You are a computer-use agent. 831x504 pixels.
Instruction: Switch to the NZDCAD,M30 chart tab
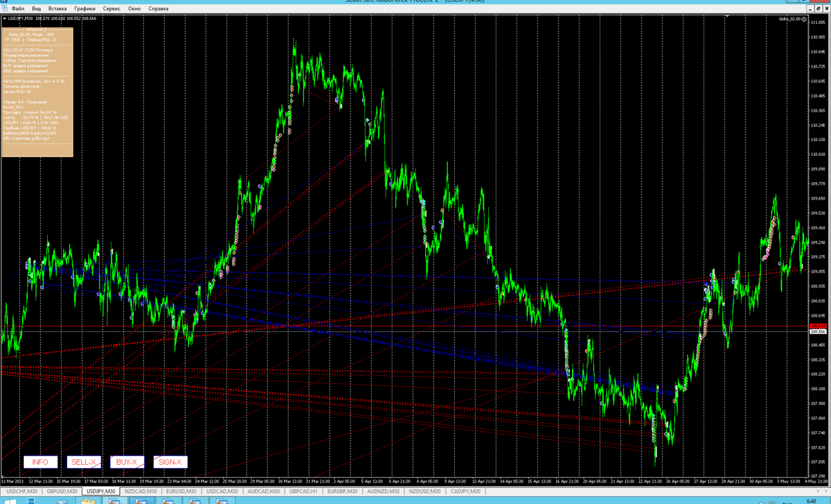pos(140,491)
